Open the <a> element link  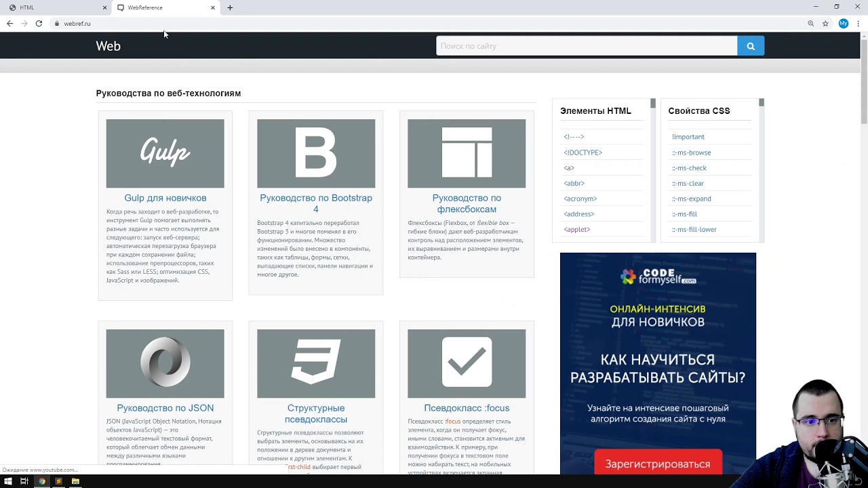coord(569,168)
